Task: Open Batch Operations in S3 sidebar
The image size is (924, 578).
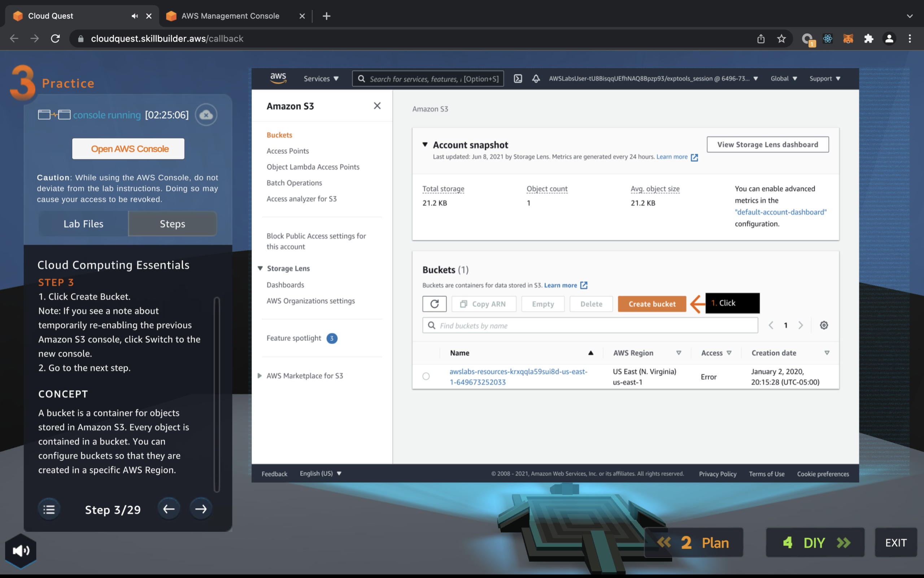Action: (x=294, y=183)
